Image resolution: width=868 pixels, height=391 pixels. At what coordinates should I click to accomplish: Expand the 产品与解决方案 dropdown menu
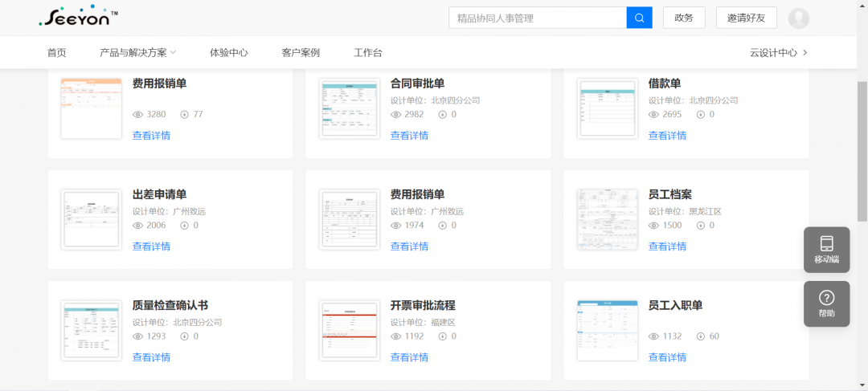[x=137, y=53]
